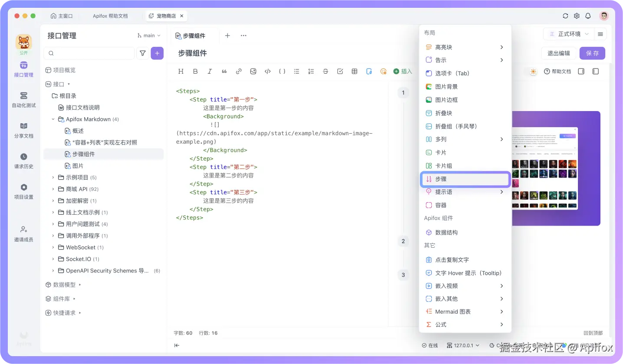Image resolution: width=623 pixels, height=364 pixels.
Task: Open 分享文档 in left sidebar
Action: tap(23, 130)
